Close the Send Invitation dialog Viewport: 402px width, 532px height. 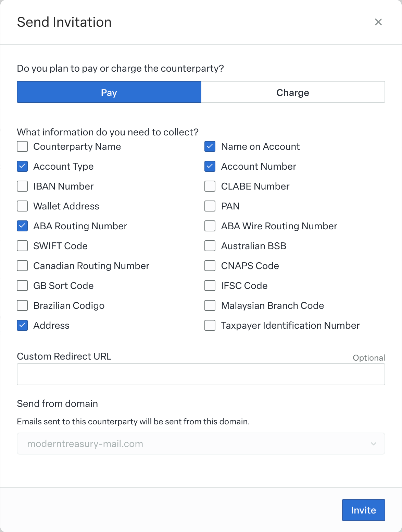(x=378, y=22)
